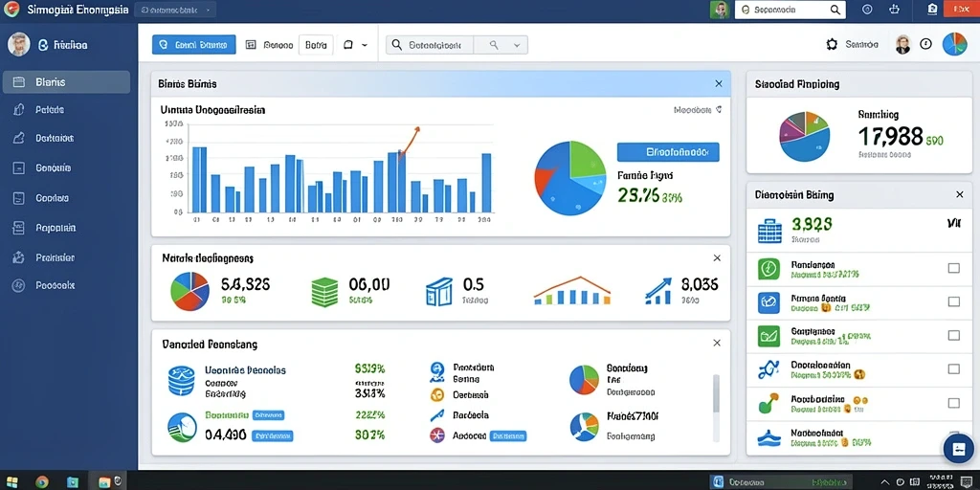This screenshot has height=490, width=980.
Task: Tick the second checkbox in right list
Action: point(954,301)
